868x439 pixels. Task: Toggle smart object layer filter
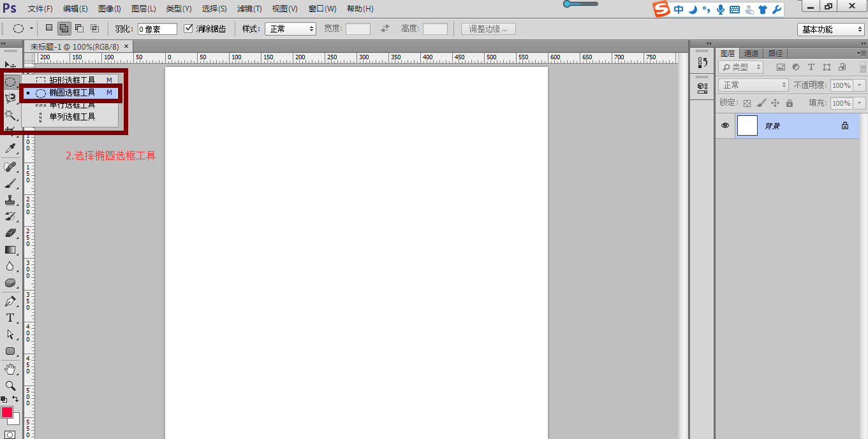[x=842, y=67]
